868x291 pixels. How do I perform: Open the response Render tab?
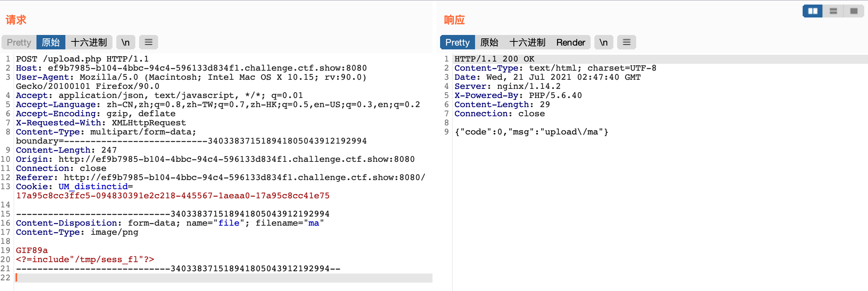(571, 42)
